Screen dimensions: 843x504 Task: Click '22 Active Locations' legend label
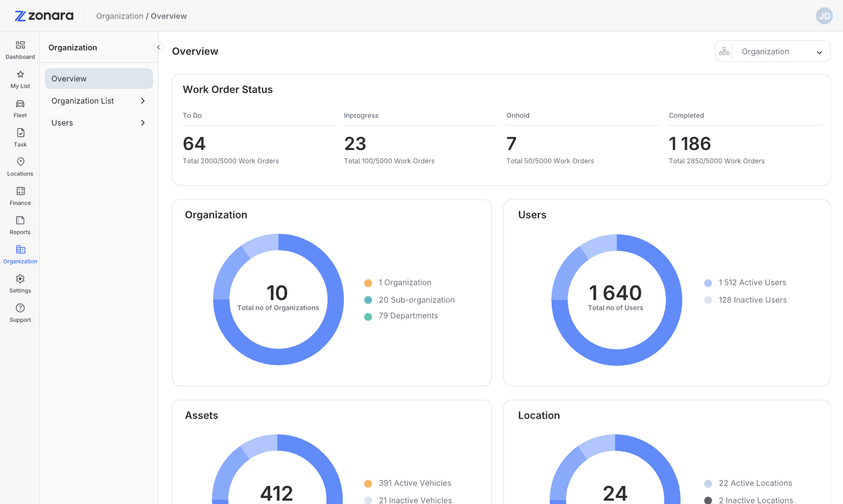(x=755, y=483)
